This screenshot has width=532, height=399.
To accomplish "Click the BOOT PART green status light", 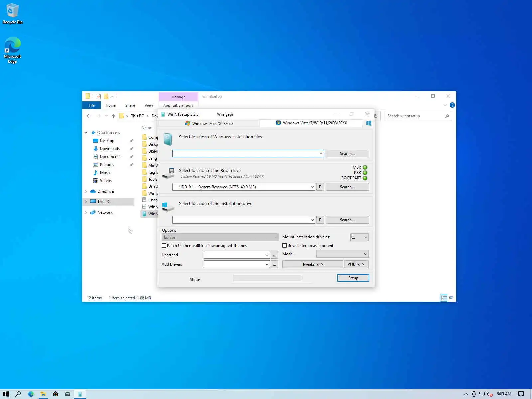I will [x=365, y=178].
